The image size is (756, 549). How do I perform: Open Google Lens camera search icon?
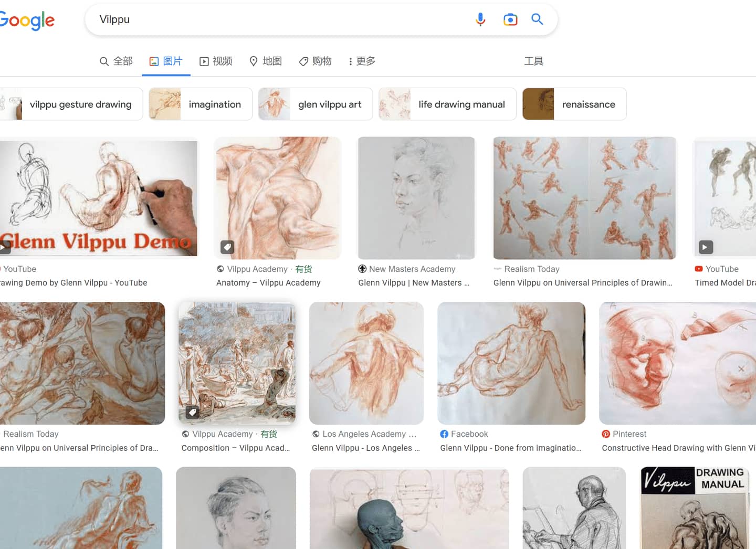click(x=510, y=19)
